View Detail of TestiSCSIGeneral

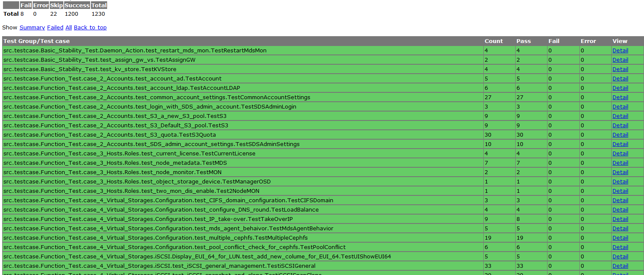tap(620, 266)
